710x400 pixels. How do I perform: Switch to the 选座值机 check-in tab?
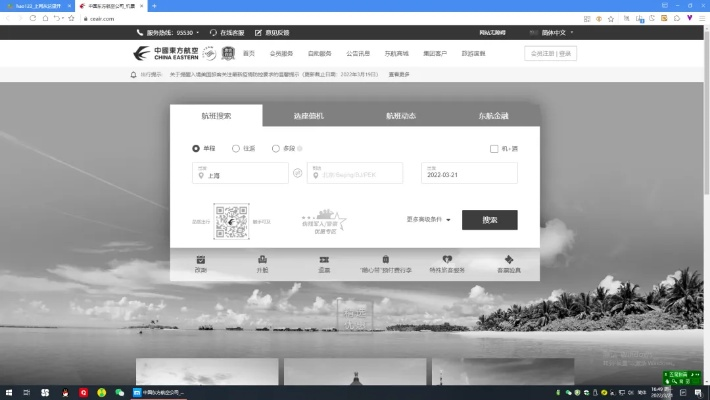tap(309, 116)
